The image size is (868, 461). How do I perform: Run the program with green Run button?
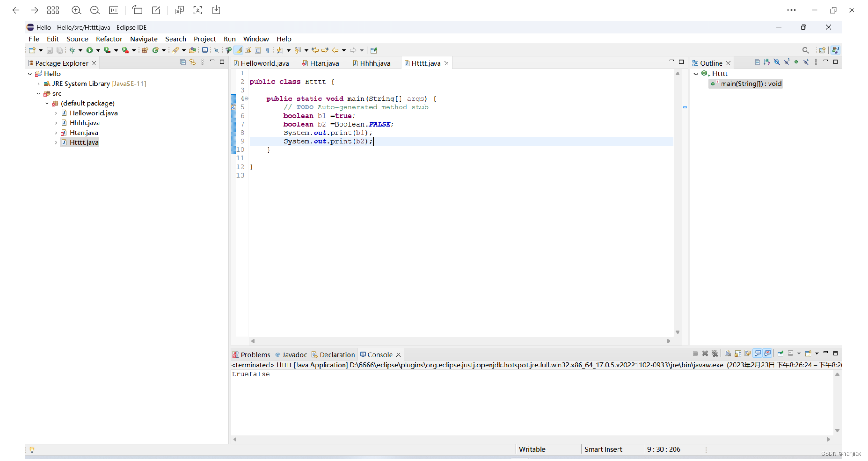90,50
